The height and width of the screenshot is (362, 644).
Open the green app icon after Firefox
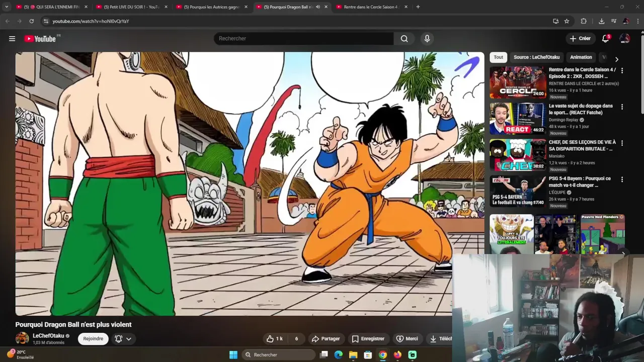coord(413,355)
